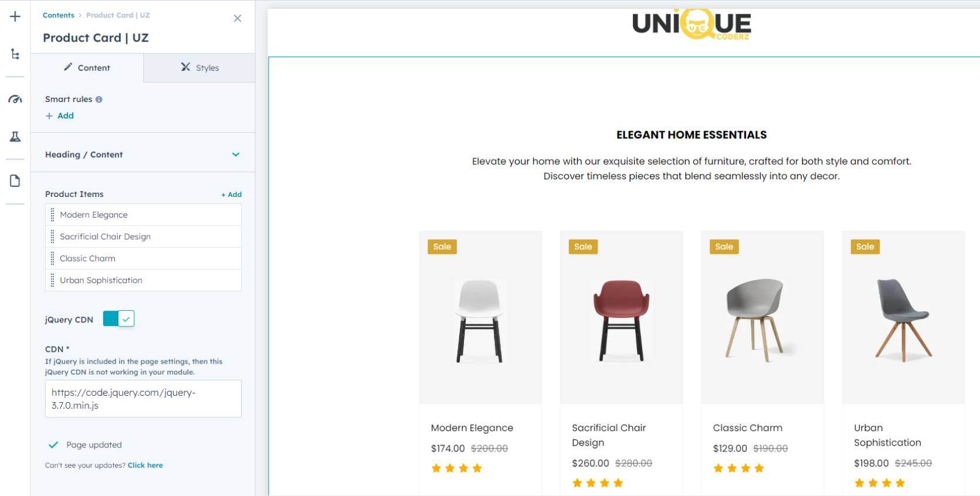Click into the CDN URL input field
The height and width of the screenshot is (496, 980).
tap(143, 399)
